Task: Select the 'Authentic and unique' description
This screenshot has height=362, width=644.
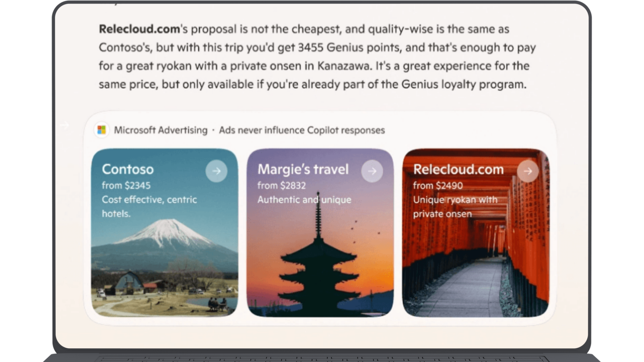Action: coord(304,200)
